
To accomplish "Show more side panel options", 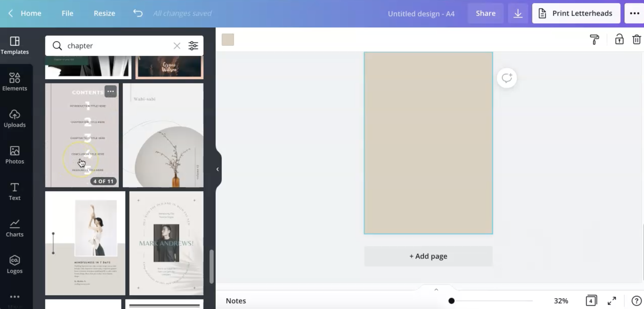I will tap(14, 297).
